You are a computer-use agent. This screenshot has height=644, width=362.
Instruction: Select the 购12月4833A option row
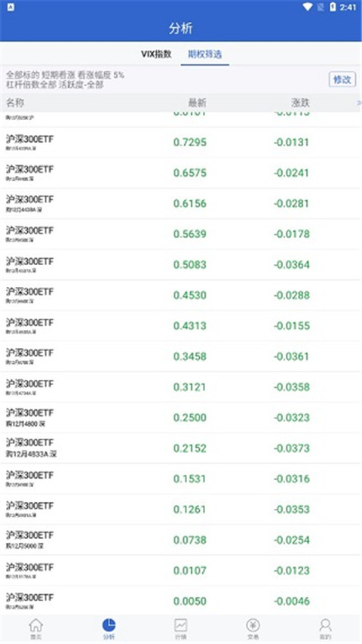[x=181, y=448]
